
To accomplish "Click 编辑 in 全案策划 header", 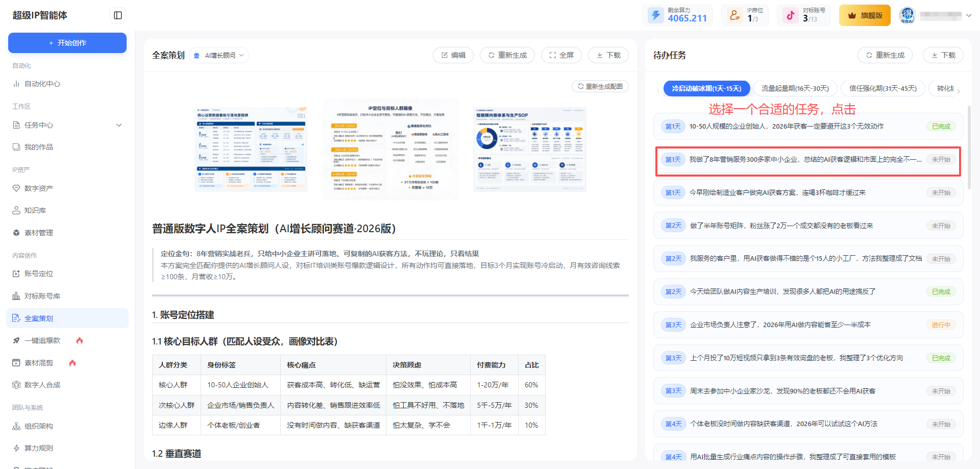I will click(x=453, y=55).
